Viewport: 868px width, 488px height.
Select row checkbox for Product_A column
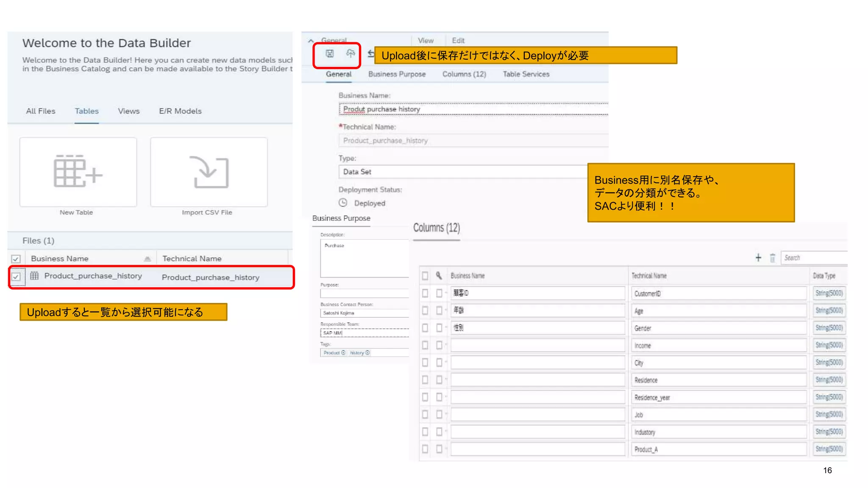point(425,449)
